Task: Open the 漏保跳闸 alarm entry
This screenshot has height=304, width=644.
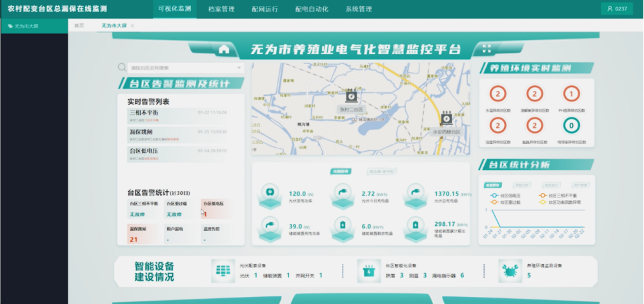Action: tap(177, 135)
